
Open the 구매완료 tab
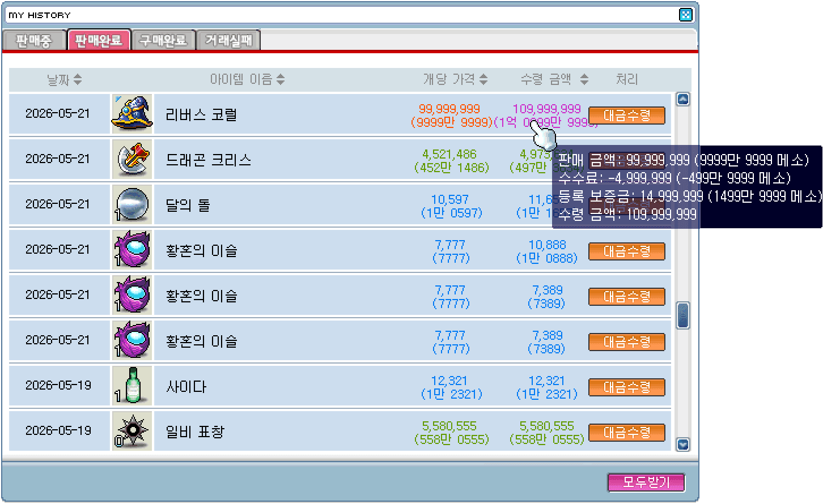tap(164, 40)
